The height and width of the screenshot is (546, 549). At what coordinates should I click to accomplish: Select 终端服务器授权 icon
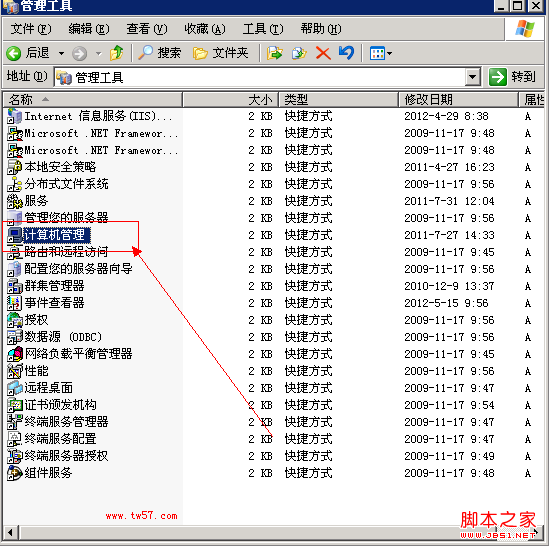[x=14, y=456]
